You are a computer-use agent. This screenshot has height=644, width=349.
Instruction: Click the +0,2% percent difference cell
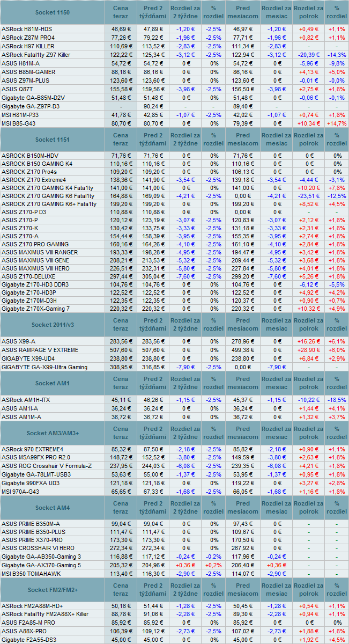(x=214, y=565)
